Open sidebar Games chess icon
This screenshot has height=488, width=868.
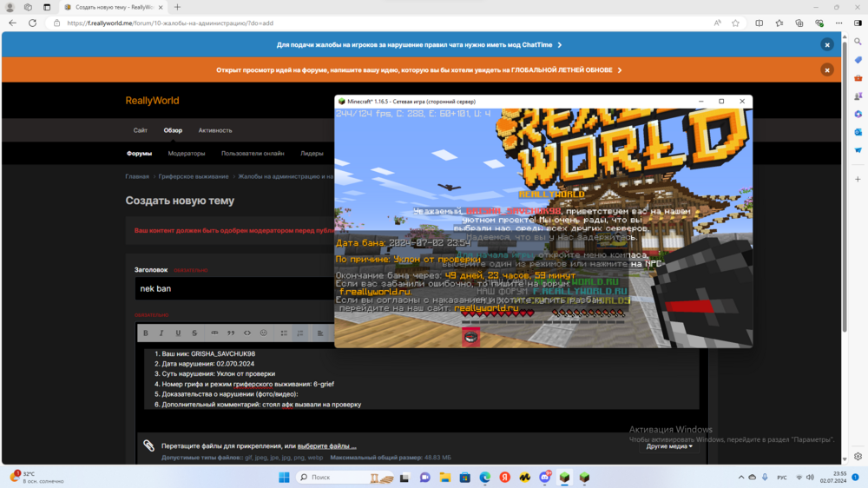pyautogui.click(x=858, y=96)
